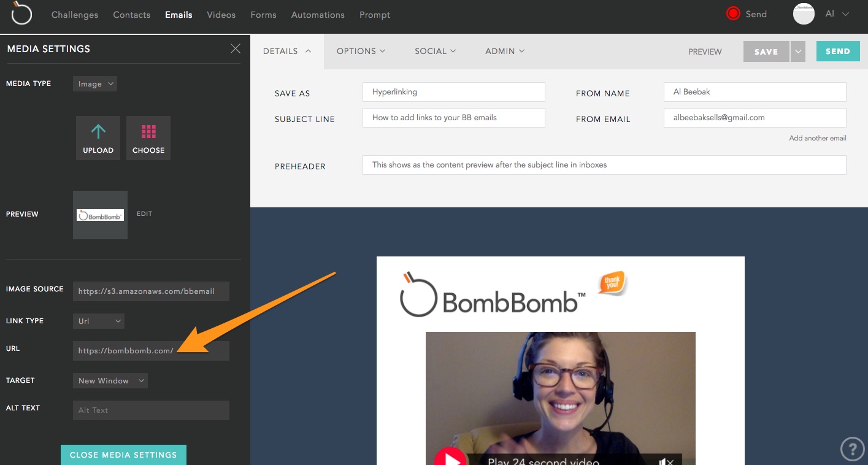This screenshot has height=465, width=868.
Task: Open the Videos menu item
Action: (x=221, y=15)
